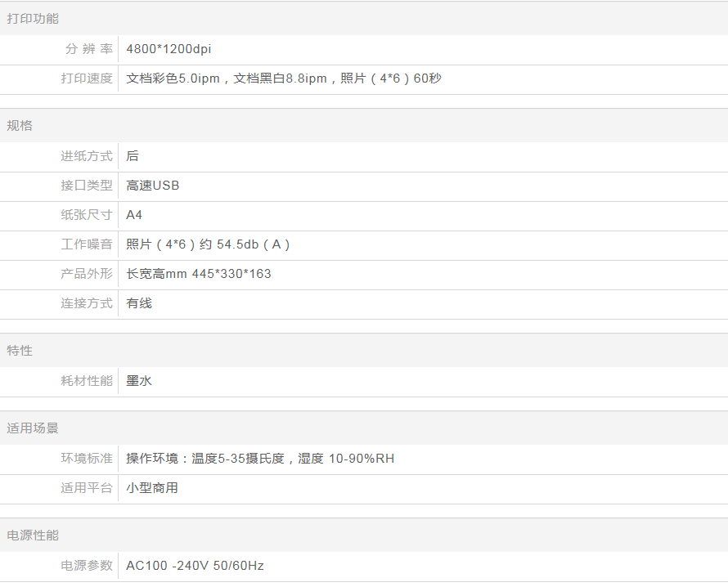Click the operating environment value starting 操作环境
Viewport: 728px width, 587px height.
tap(260, 459)
